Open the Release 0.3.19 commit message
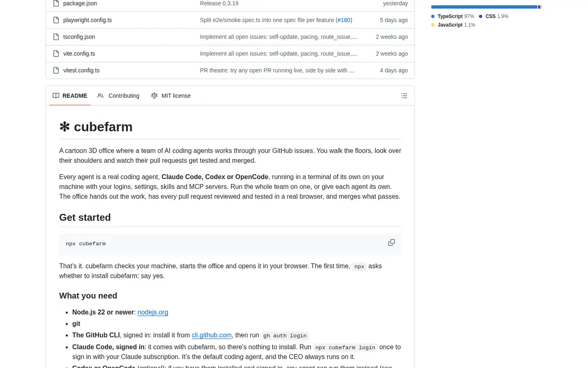The image size is (588, 368). click(x=219, y=3)
